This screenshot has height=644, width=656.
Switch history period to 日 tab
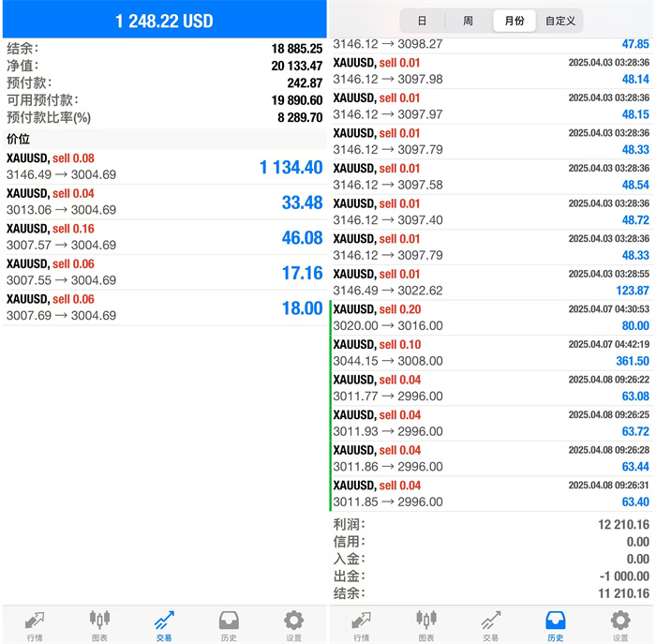point(423,21)
